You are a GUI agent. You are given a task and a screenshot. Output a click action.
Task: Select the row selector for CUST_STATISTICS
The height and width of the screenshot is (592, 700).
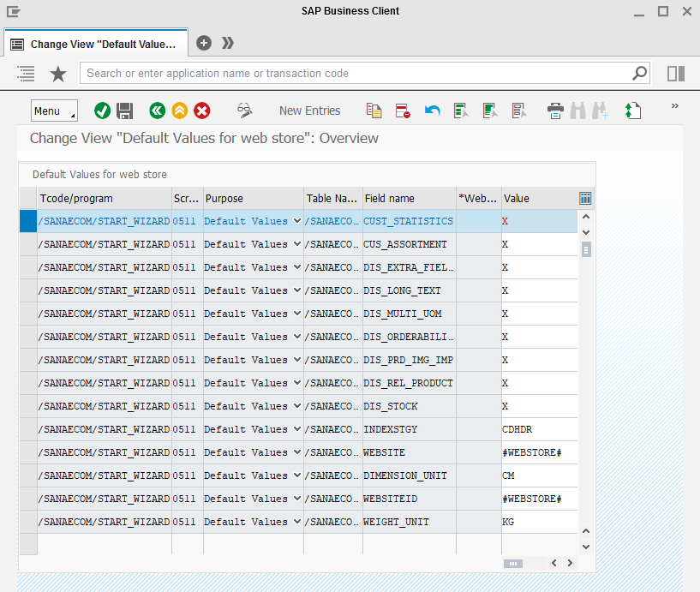pyautogui.click(x=28, y=221)
